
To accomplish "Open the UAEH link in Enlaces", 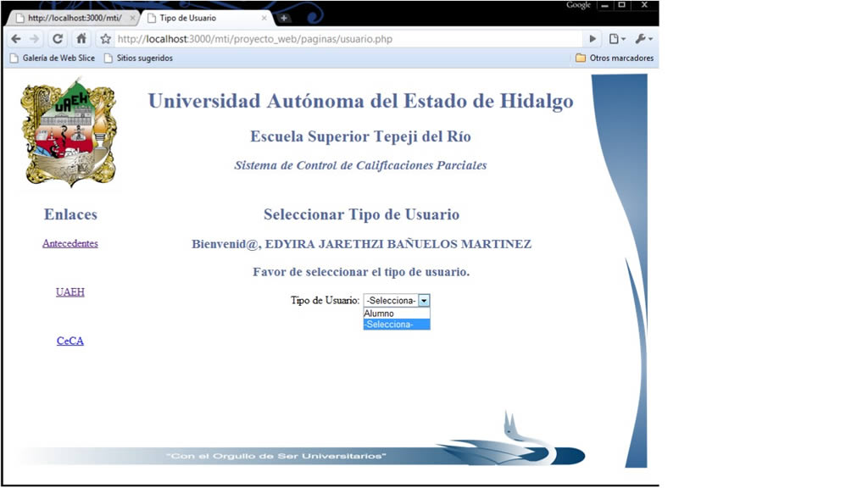I will 70,292.
